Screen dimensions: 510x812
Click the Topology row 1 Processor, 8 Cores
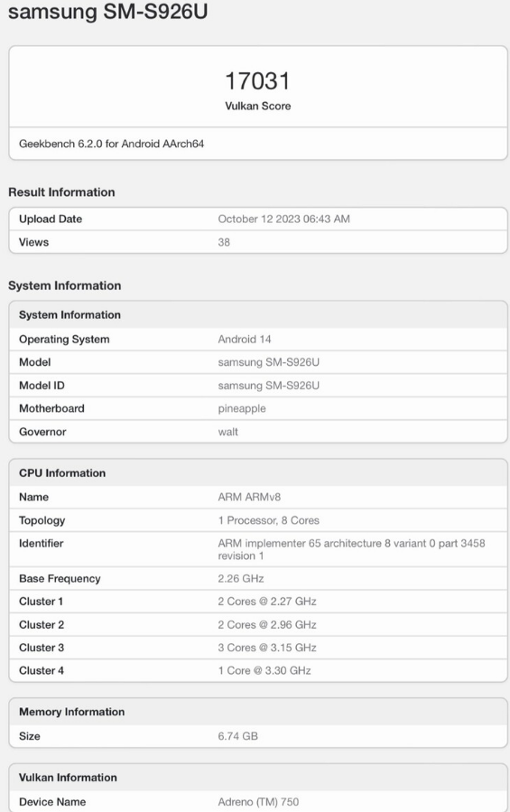pos(268,520)
